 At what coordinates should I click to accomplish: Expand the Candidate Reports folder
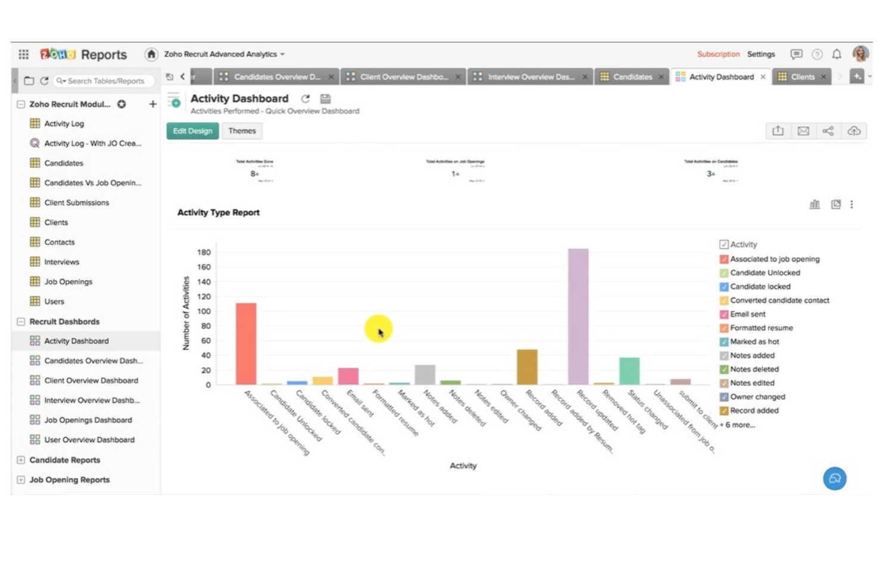[21, 460]
